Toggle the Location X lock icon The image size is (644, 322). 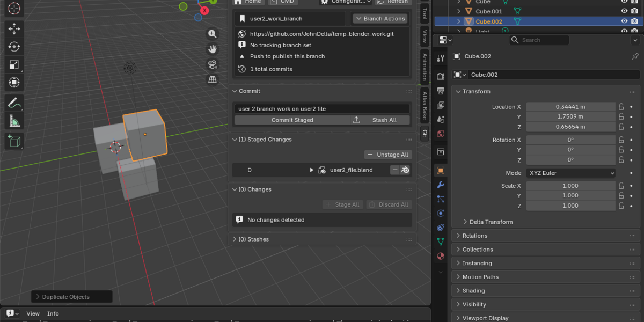point(621,107)
